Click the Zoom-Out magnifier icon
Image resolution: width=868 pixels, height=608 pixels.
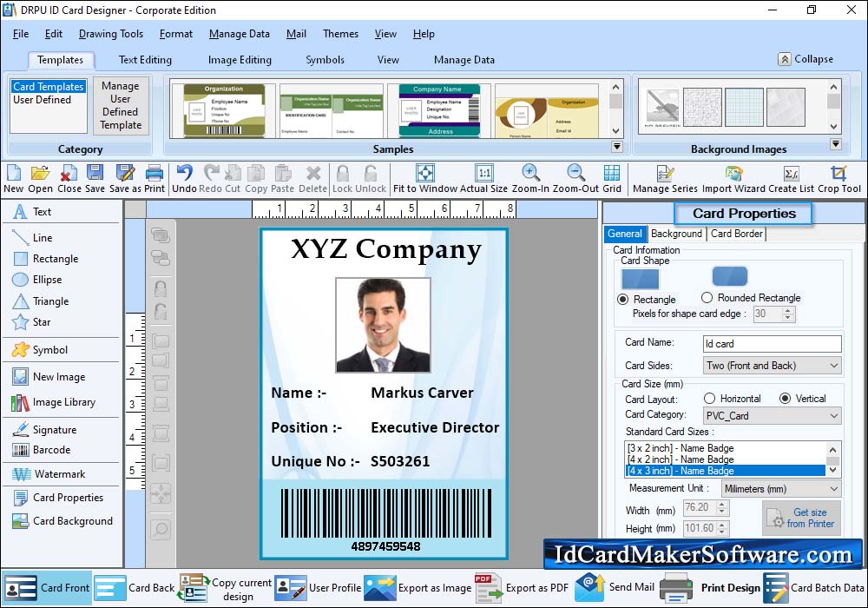575,173
